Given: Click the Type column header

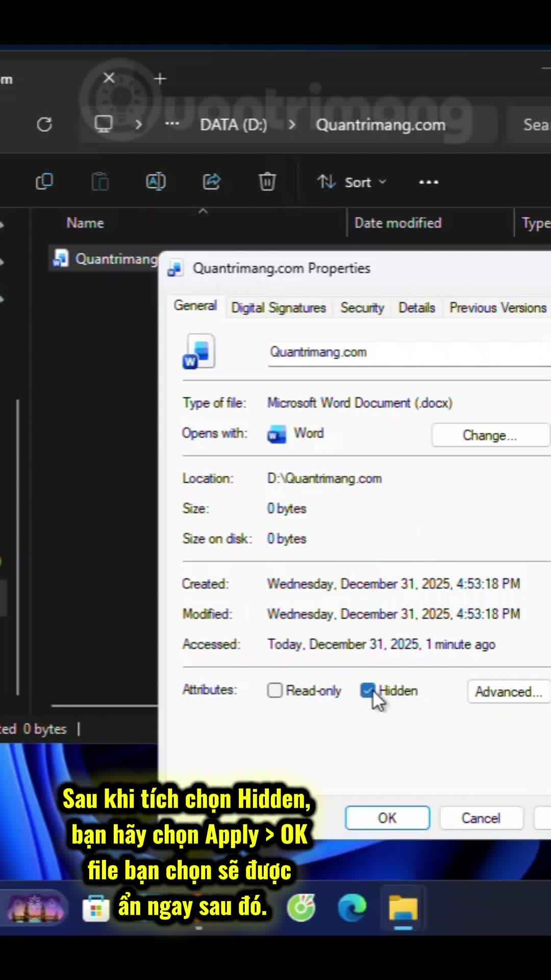Looking at the screenshot, I should (536, 223).
